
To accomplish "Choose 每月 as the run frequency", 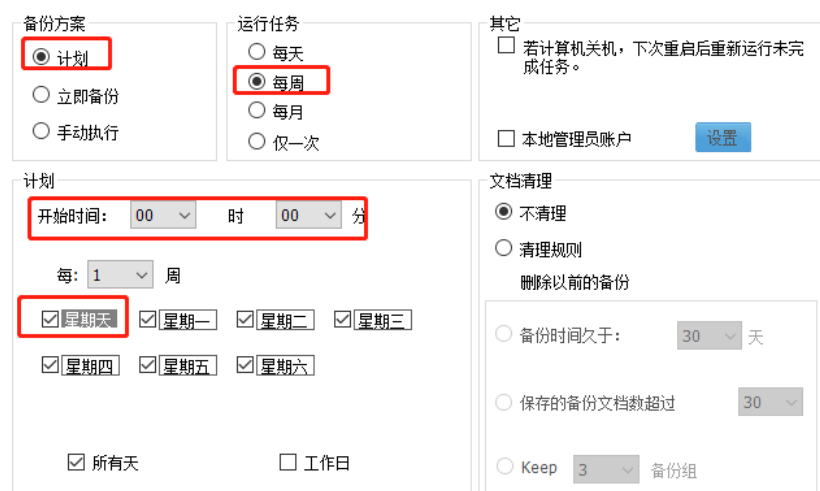I will coord(257,110).
